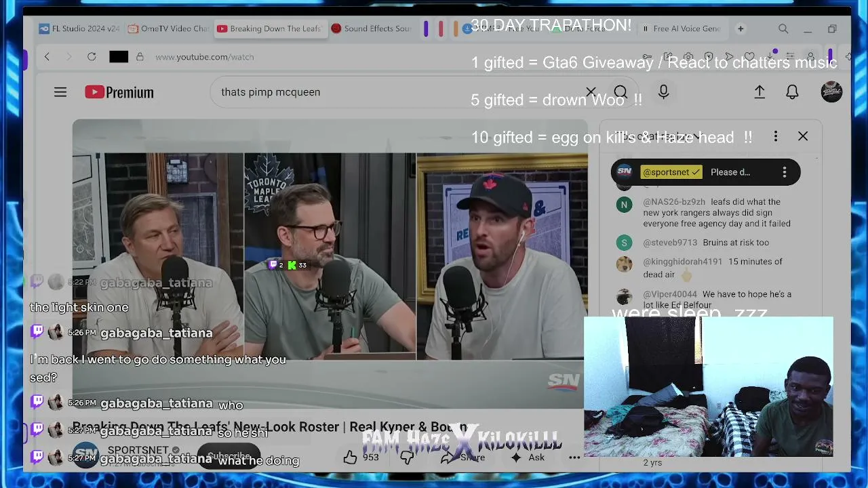Open live chat panel options menu
Image resolution: width=868 pixels, height=488 pixels.
click(776, 136)
